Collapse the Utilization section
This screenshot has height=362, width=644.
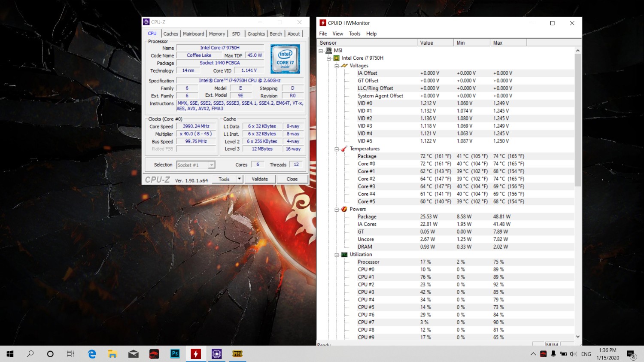(x=337, y=255)
